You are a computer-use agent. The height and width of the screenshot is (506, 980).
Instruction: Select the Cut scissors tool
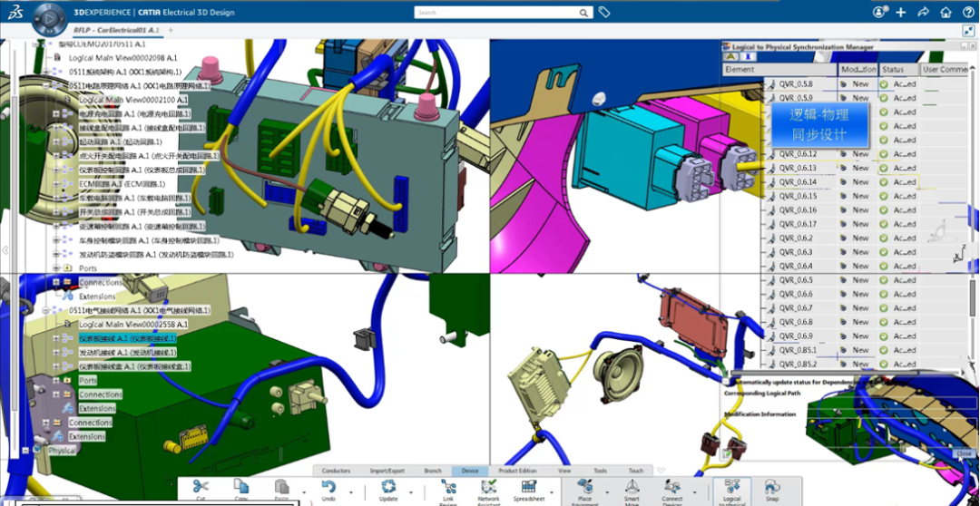click(200, 489)
